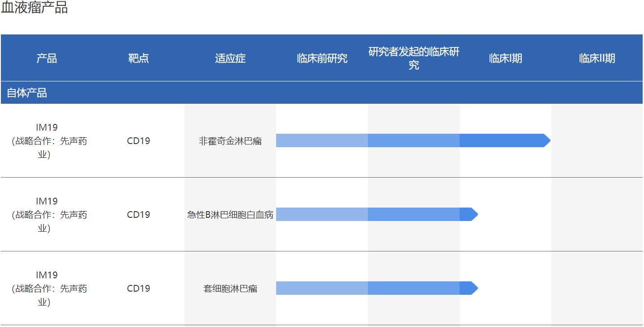The image size is (644, 327).
Task: Click the second IM19 product name
Action: tap(47, 200)
